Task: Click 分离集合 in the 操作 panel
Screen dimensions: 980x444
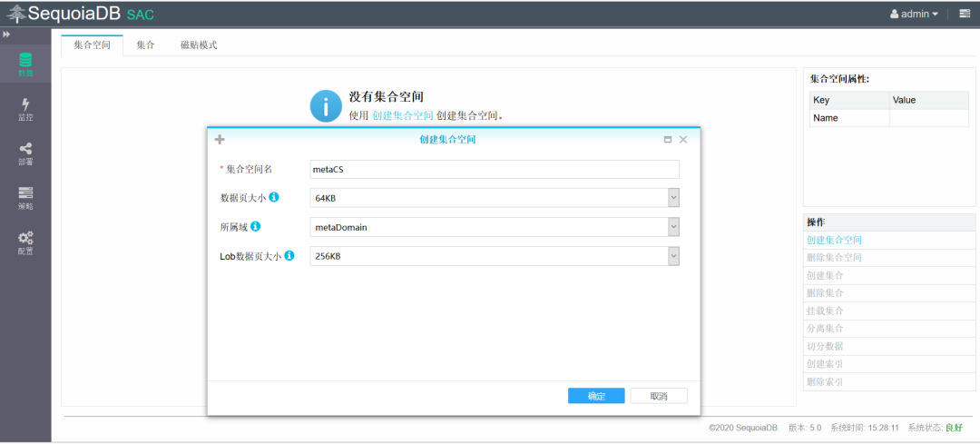Action: [825, 329]
